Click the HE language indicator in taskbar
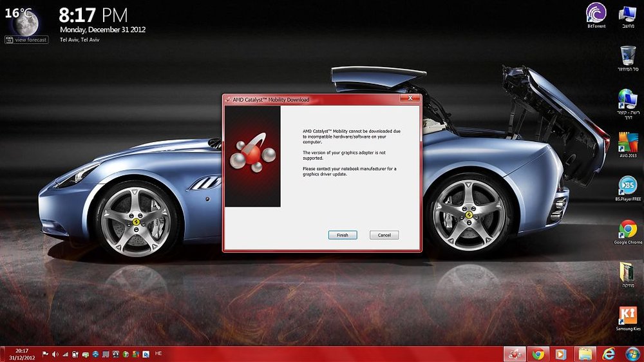 pos(158,354)
